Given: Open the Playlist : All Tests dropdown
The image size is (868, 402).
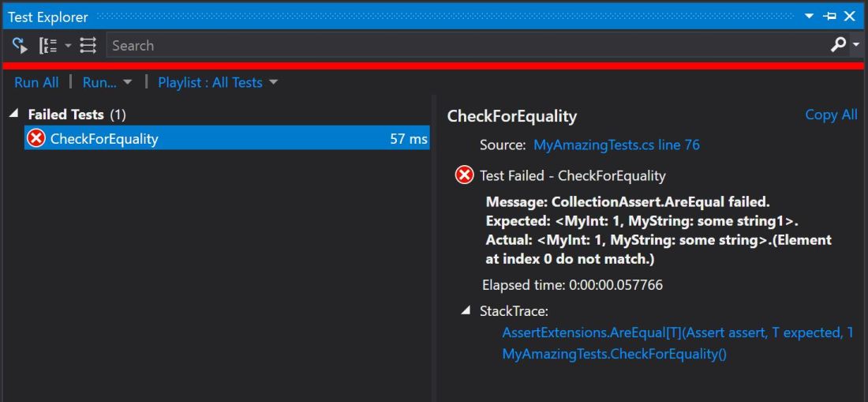Looking at the screenshot, I should point(218,82).
